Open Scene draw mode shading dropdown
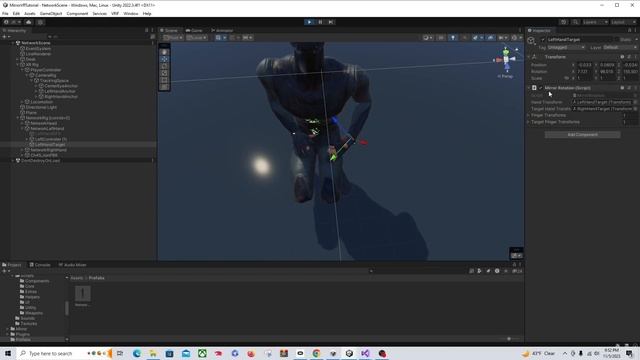The width and height of the screenshot is (640, 360). click(x=427, y=38)
